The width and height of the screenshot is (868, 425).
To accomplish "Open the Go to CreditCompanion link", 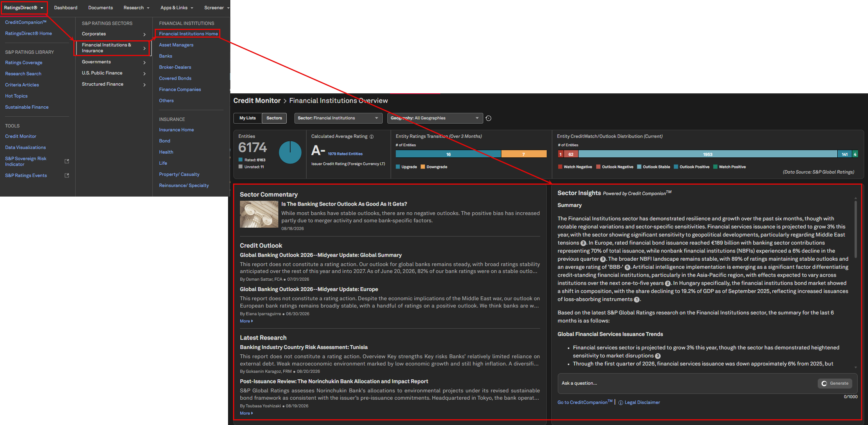I will (585, 402).
